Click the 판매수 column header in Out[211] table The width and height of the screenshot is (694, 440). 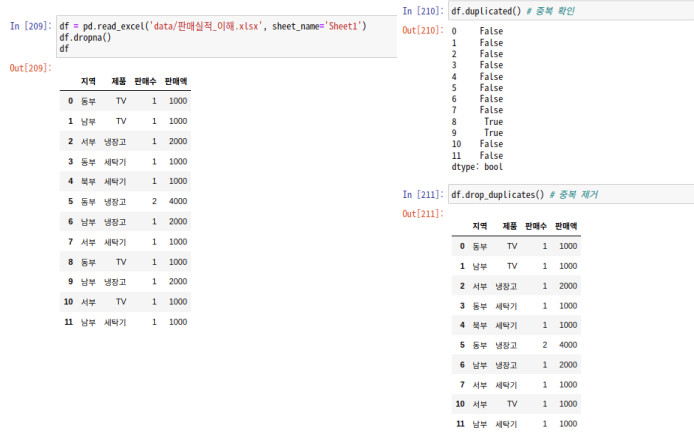point(536,226)
